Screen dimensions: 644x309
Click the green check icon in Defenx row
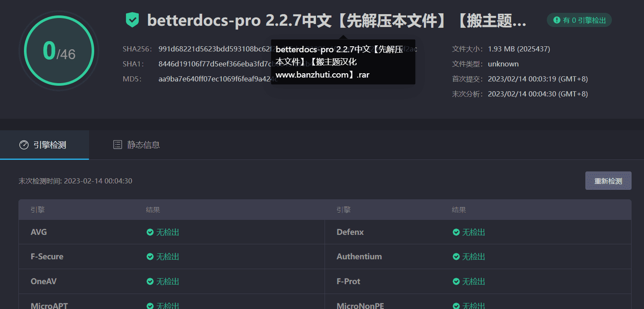456,232
